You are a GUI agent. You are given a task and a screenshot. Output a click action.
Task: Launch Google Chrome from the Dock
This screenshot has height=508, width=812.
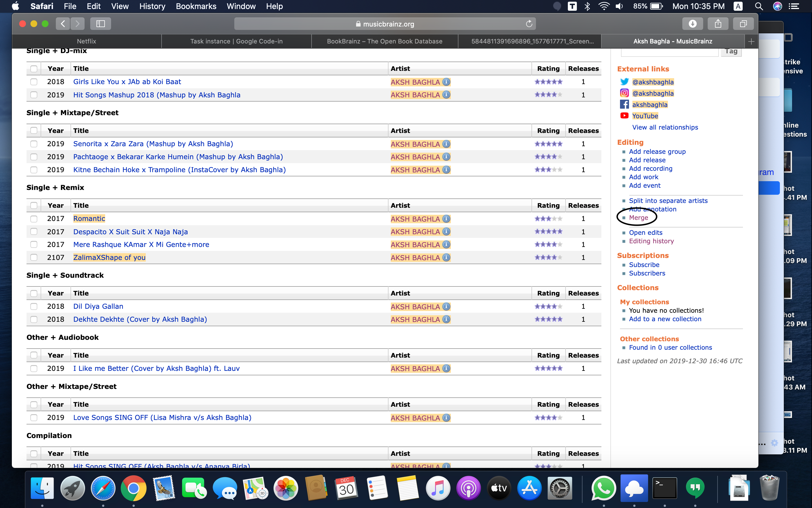coord(134,488)
